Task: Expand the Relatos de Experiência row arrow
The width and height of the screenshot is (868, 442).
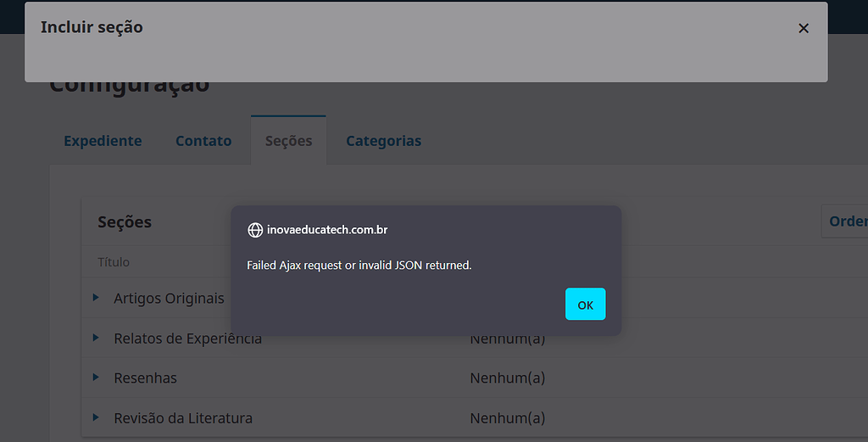Action: [x=96, y=338]
